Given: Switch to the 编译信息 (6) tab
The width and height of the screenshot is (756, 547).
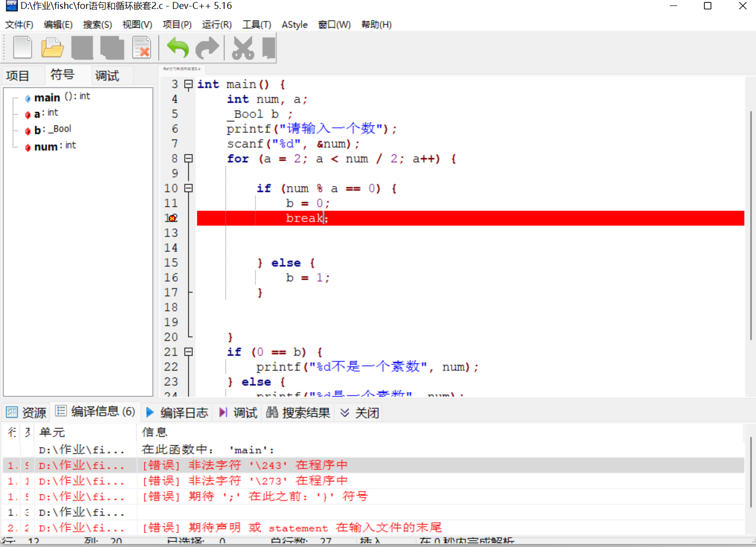Looking at the screenshot, I should tap(95, 412).
